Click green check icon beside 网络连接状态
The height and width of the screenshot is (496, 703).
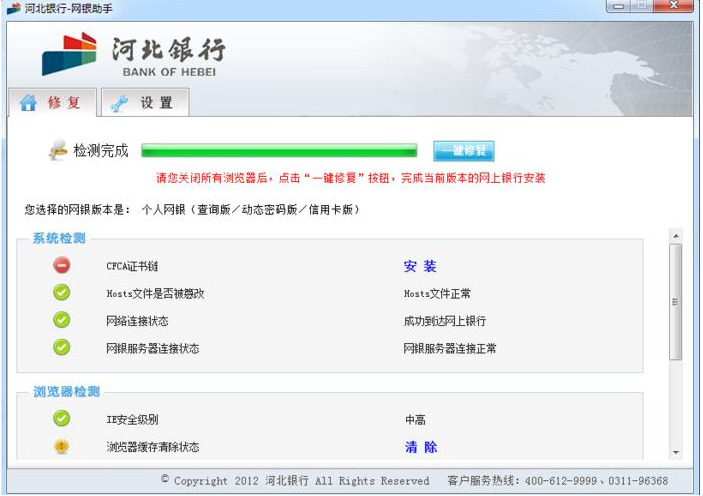62,320
